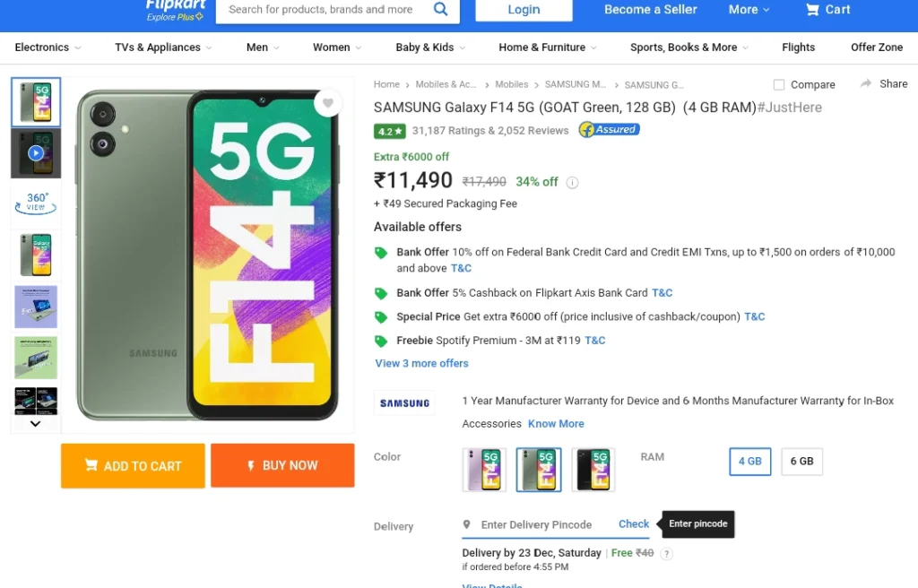Screen dimensions: 918x588
Task: Expand the More dropdown in header
Action: [x=749, y=9]
